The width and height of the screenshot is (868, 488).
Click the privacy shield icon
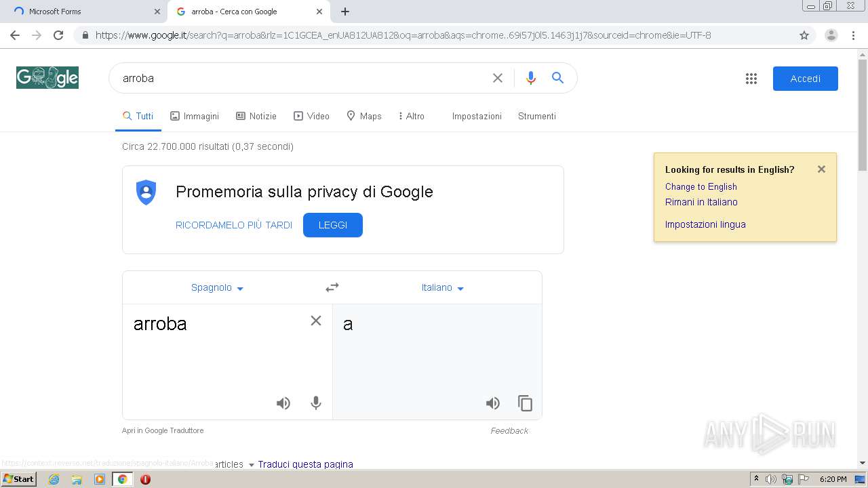coord(146,192)
